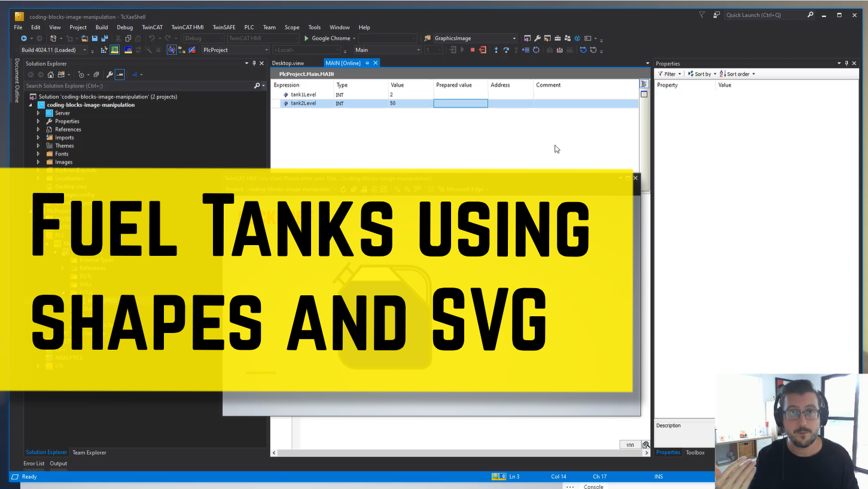
Task: Click the Save All icon
Action: click(105, 38)
